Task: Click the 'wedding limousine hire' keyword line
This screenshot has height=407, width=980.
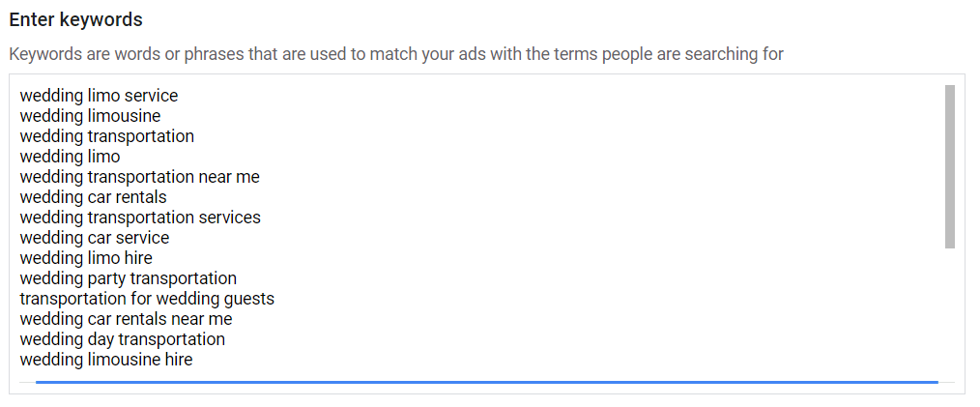Action: (x=105, y=360)
